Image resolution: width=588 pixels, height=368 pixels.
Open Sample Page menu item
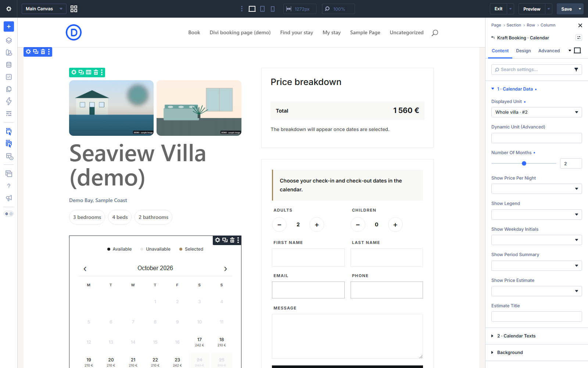click(365, 32)
